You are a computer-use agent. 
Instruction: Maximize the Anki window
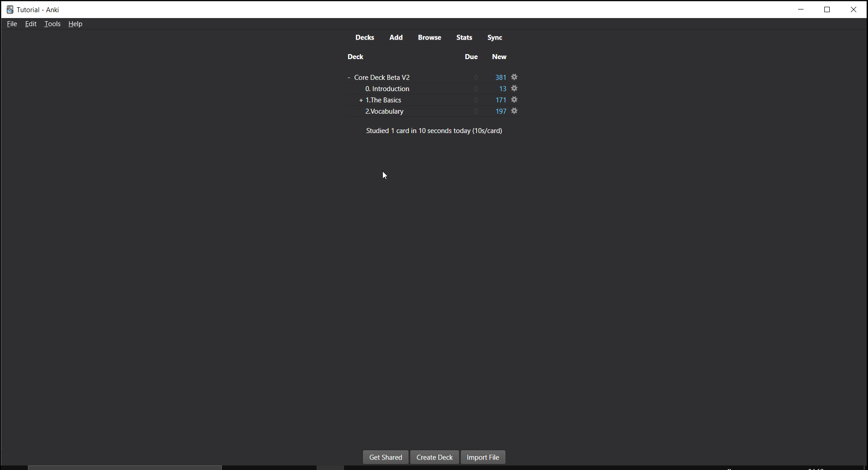pyautogui.click(x=827, y=9)
